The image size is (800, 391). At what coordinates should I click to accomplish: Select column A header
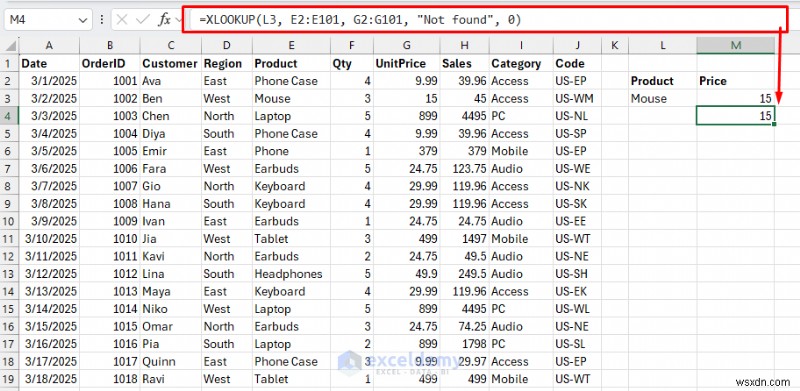49,46
